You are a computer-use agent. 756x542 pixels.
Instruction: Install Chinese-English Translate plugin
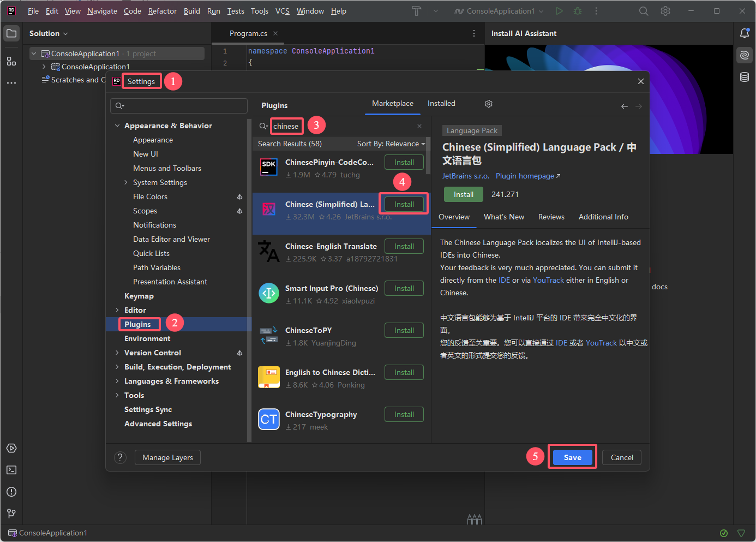pos(404,246)
